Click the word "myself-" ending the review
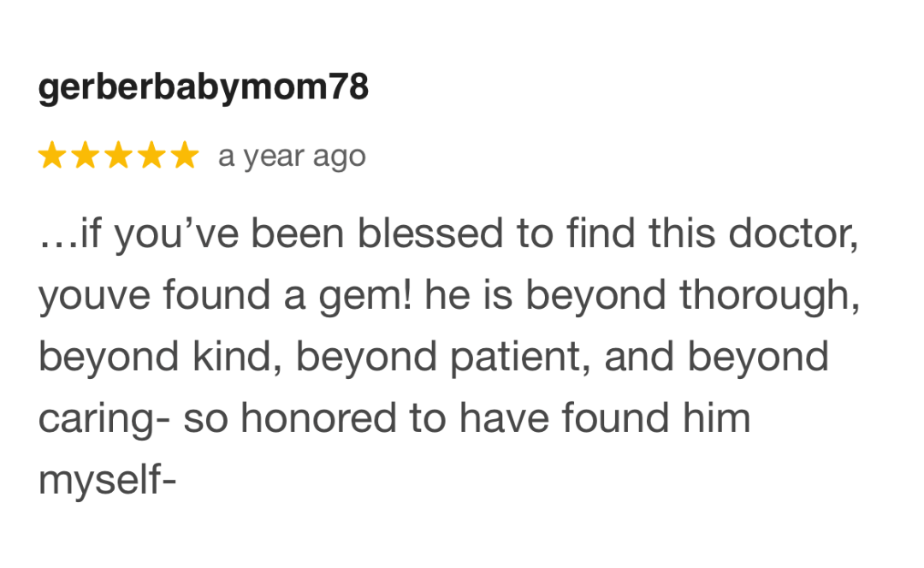 (107, 481)
